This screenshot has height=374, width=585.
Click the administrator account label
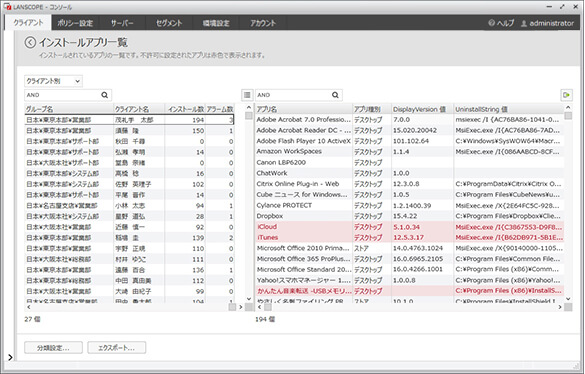[x=551, y=23]
